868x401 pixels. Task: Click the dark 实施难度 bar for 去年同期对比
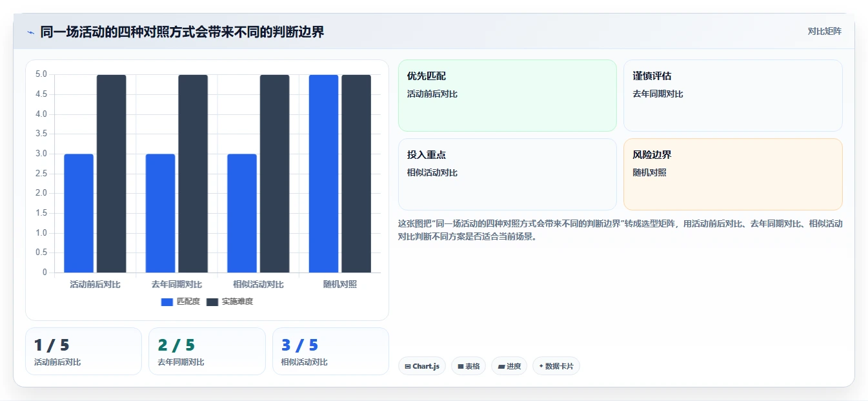click(x=193, y=174)
